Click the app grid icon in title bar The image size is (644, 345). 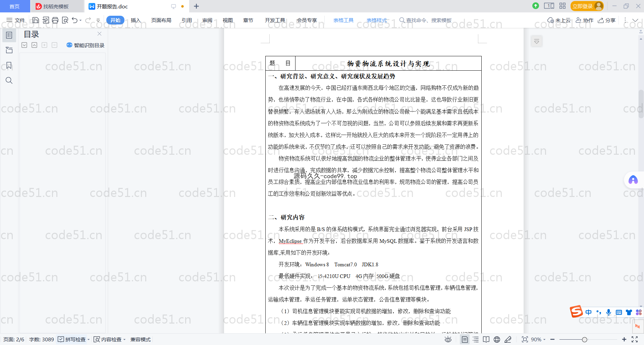(562, 6)
